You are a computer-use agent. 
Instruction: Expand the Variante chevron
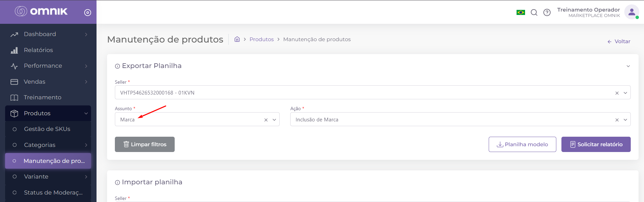(x=86, y=177)
